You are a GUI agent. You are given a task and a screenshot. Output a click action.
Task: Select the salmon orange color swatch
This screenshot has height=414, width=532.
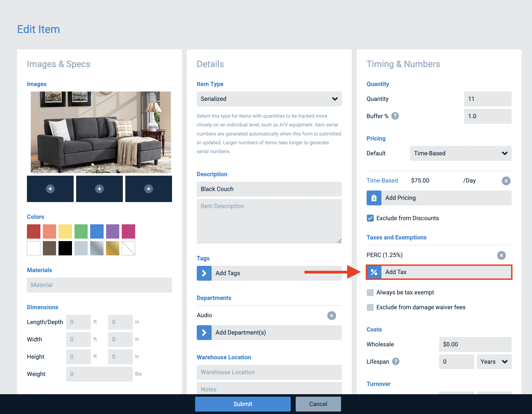49,231
